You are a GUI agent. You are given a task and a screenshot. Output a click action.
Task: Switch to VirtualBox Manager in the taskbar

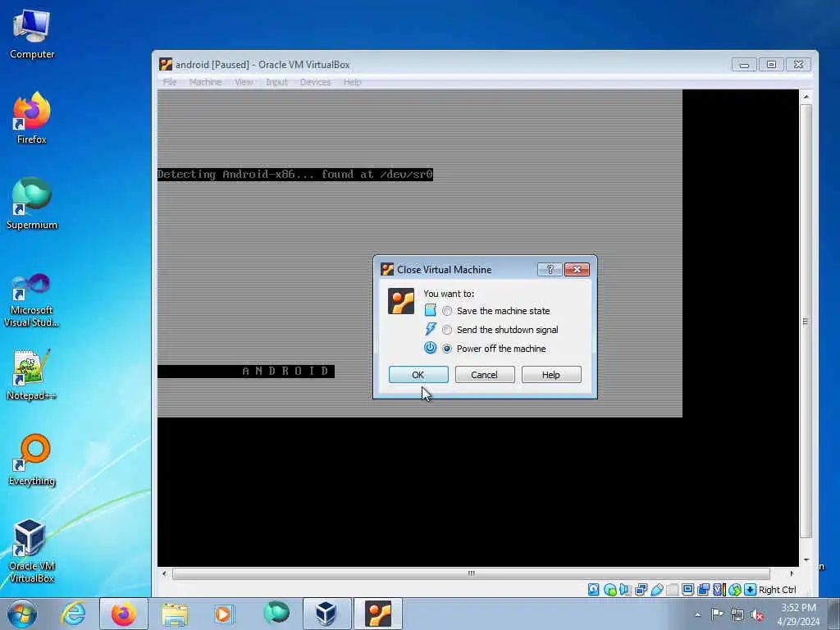click(326, 614)
